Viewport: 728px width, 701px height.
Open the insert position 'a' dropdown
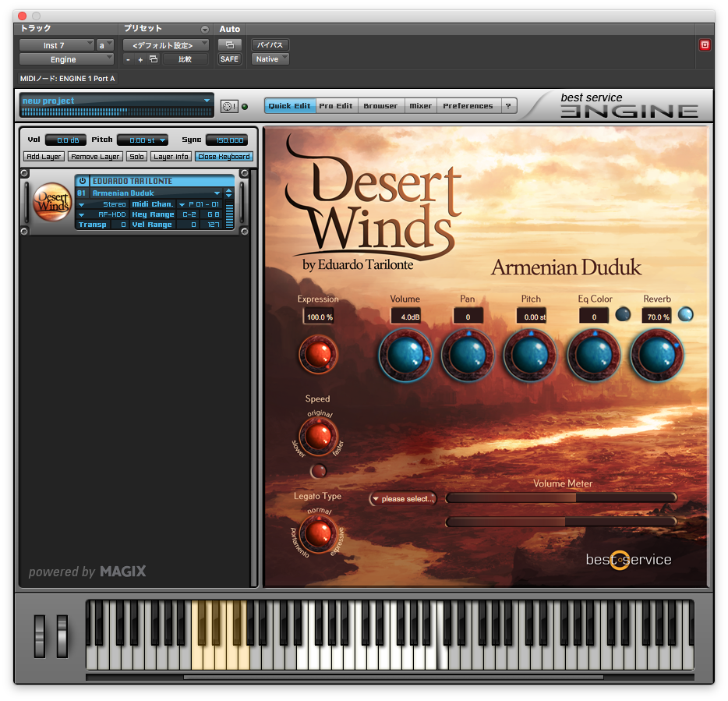coord(105,45)
